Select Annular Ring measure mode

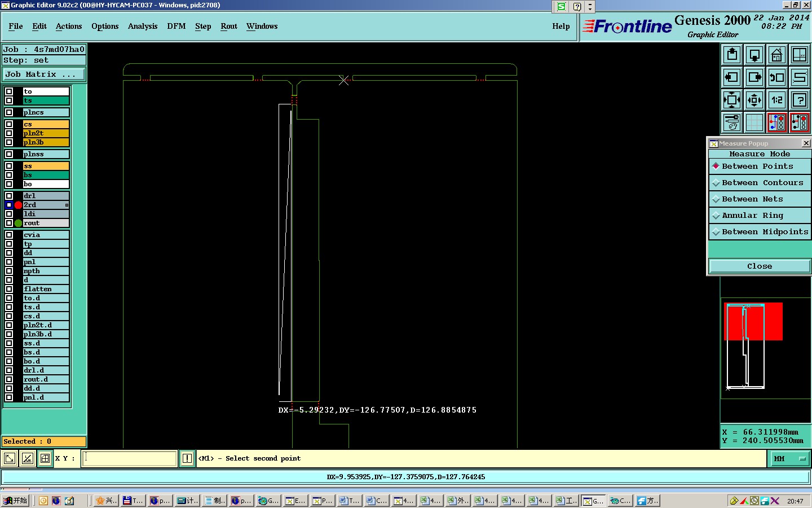pyautogui.click(x=760, y=216)
